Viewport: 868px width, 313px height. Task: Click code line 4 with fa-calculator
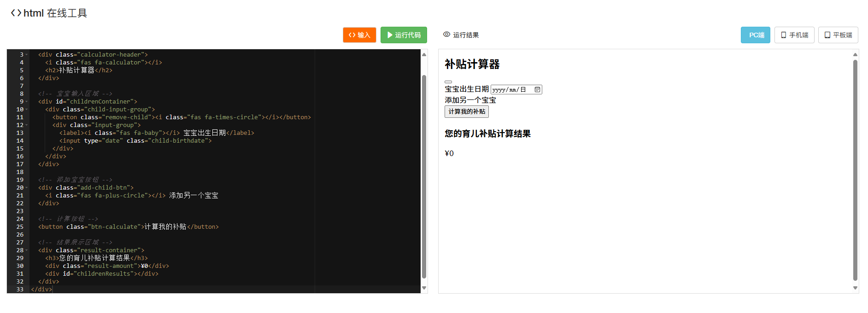pyautogui.click(x=104, y=62)
